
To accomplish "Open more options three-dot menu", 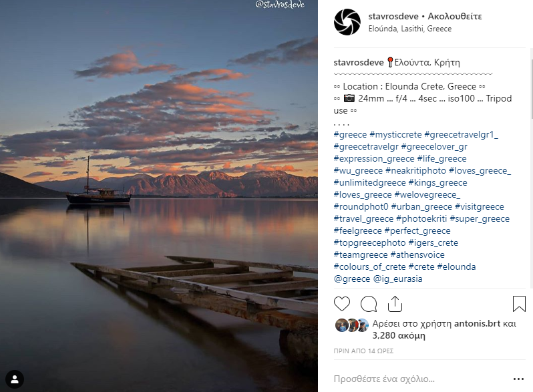I will click(x=518, y=379).
